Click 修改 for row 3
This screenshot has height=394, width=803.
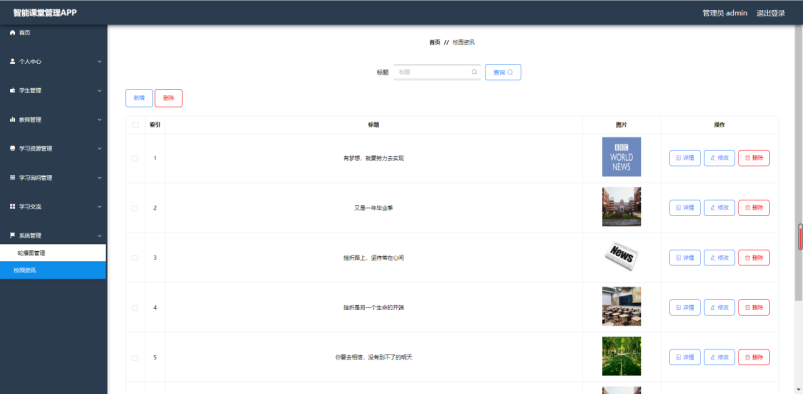click(x=720, y=258)
